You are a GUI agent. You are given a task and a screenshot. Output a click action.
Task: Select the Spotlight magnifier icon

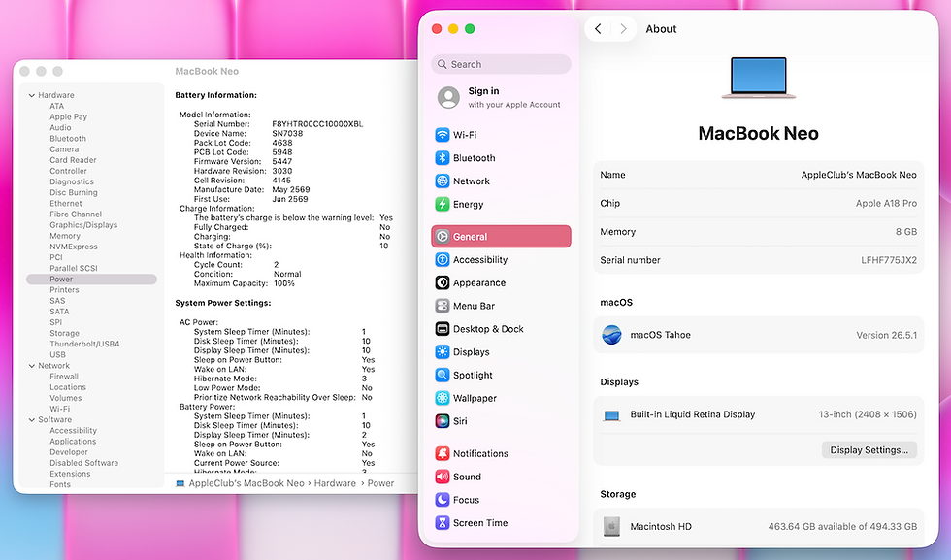(443, 375)
